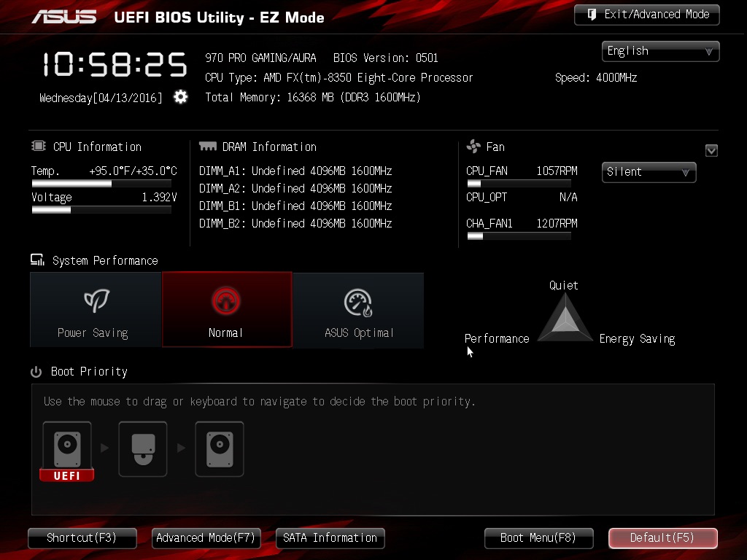Viewport: 747px width, 560px height.
Task: Click the Shortcut(F3) button
Action: [82, 538]
